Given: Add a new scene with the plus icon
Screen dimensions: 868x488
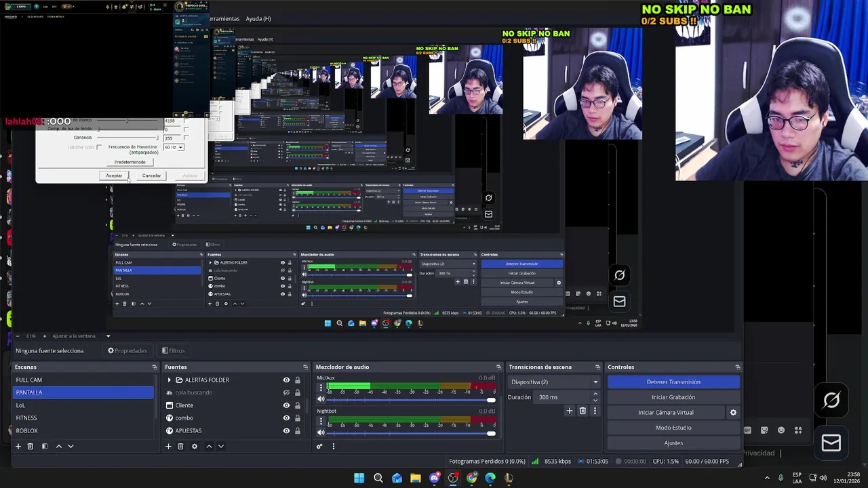Looking at the screenshot, I should pyautogui.click(x=18, y=446).
